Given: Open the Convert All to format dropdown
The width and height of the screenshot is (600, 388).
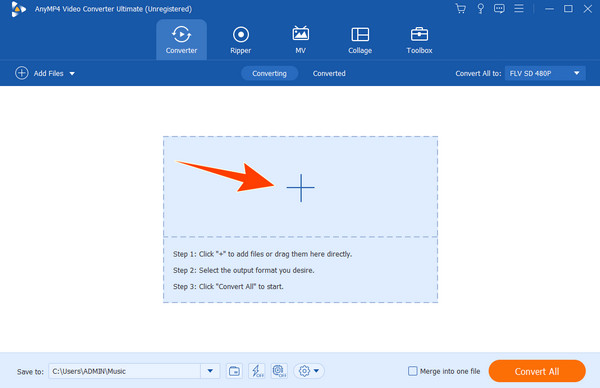Looking at the screenshot, I should pyautogui.click(x=545, y=73).
